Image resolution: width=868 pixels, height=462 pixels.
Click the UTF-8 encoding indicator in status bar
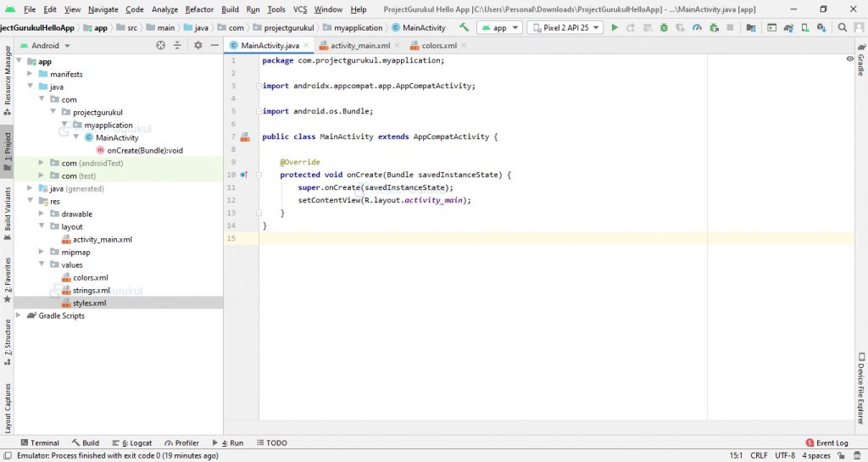784,455
